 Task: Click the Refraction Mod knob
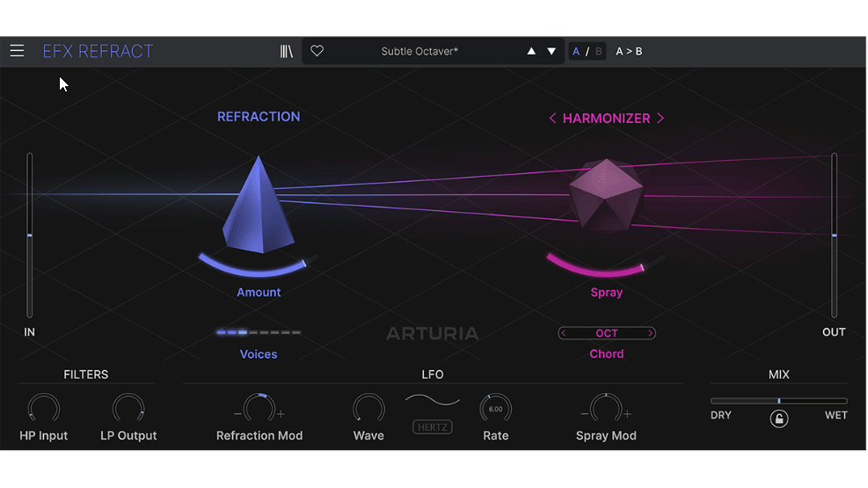point(259,408)
